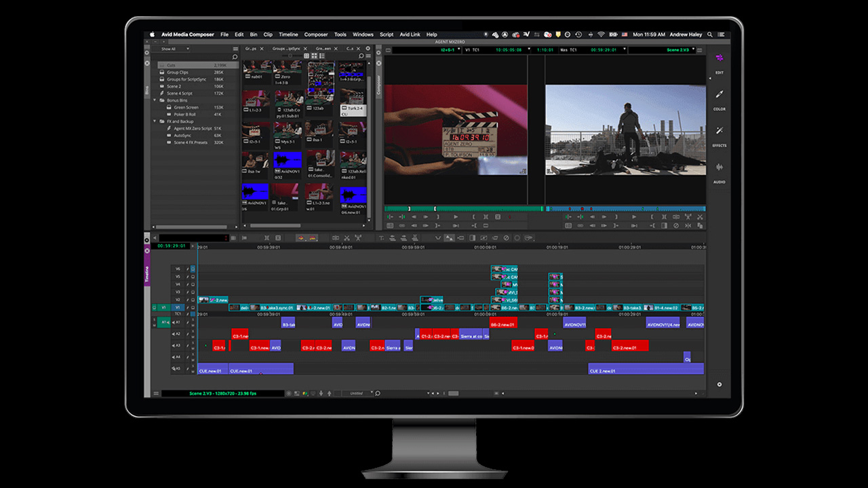
Task: Open the Composer menu
Action: (316, 35)
